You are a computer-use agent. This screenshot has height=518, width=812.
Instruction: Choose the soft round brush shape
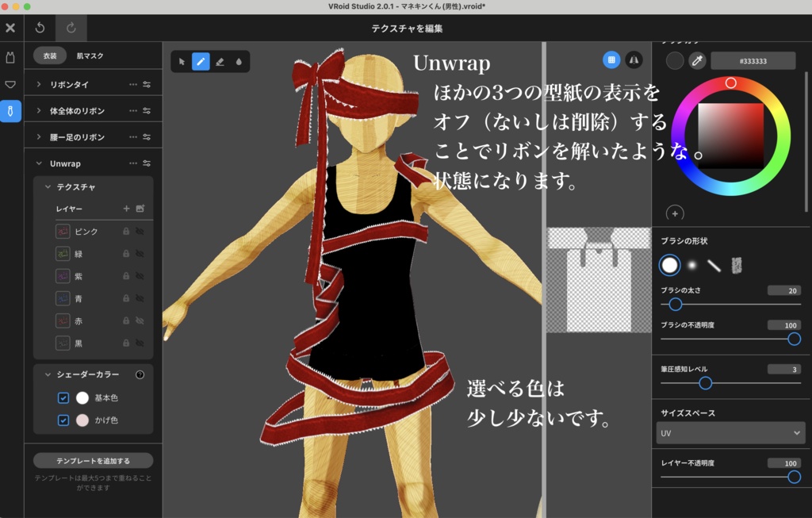pyautogui.click(x=690, y=265)
